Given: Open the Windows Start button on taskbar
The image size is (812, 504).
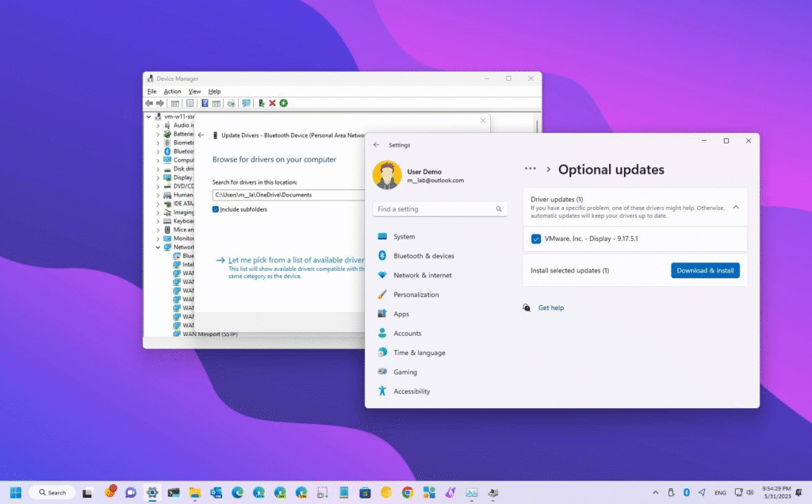Looking at the screenshot, I should click(x=16, y=492).
